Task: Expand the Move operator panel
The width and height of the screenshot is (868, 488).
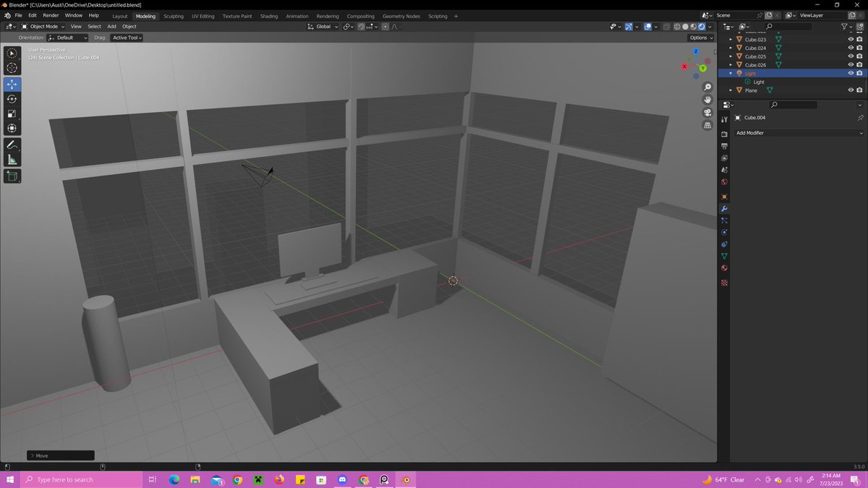Action: 61,455
